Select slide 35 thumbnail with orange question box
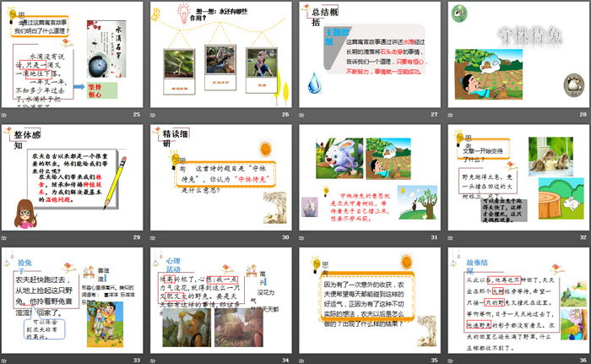Viewport: 591px width, 364px height. coord(370,301)
